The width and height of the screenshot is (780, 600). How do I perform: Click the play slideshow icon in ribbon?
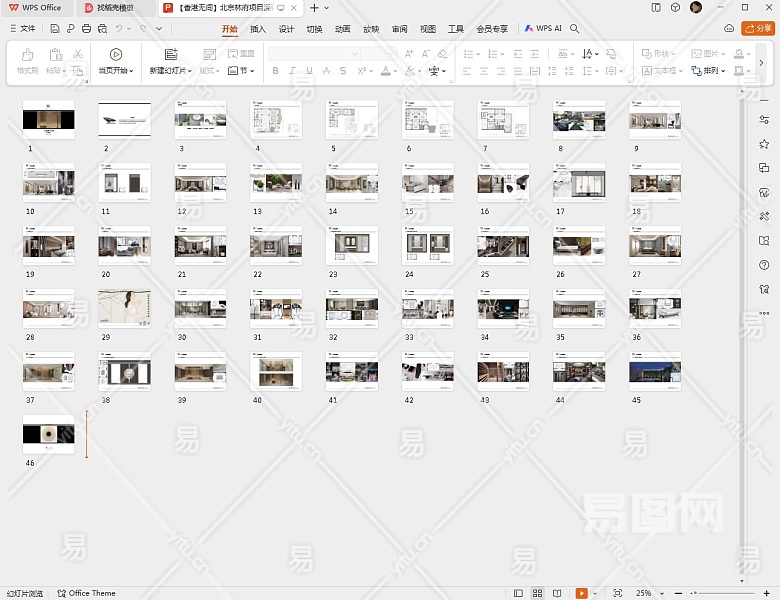[x=116, y=54]
